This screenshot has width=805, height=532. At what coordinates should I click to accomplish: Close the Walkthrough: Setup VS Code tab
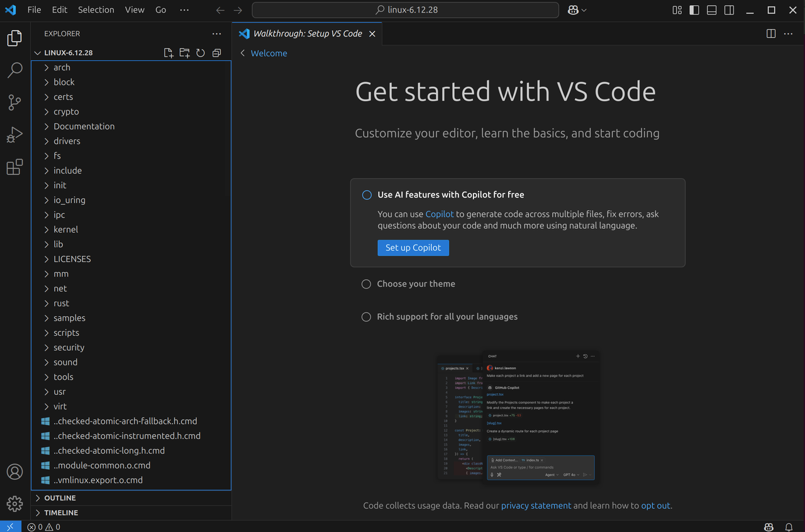point(372,34)
